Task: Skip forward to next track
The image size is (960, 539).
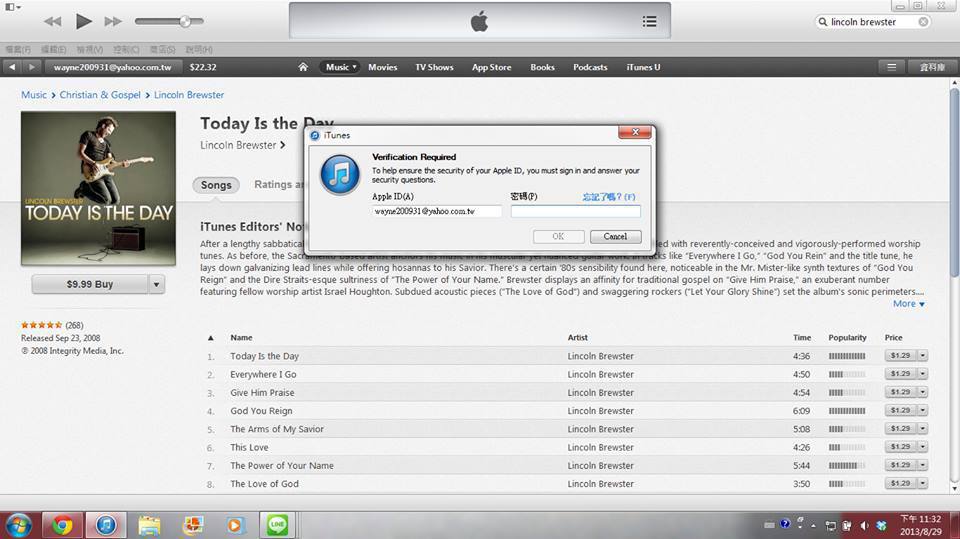Action: 113,21
